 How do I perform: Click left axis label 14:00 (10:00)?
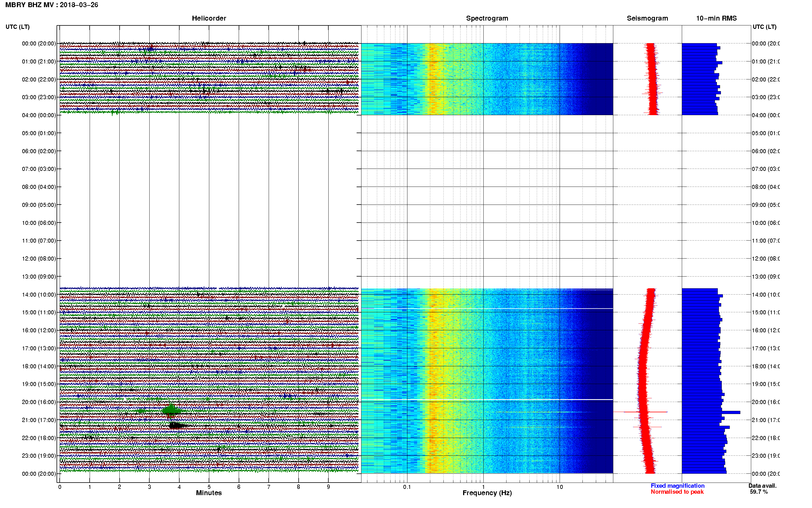pos(39,295)
